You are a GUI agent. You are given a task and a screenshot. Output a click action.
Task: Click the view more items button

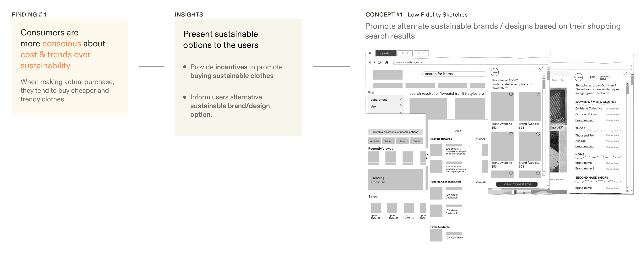click(517, 184)
